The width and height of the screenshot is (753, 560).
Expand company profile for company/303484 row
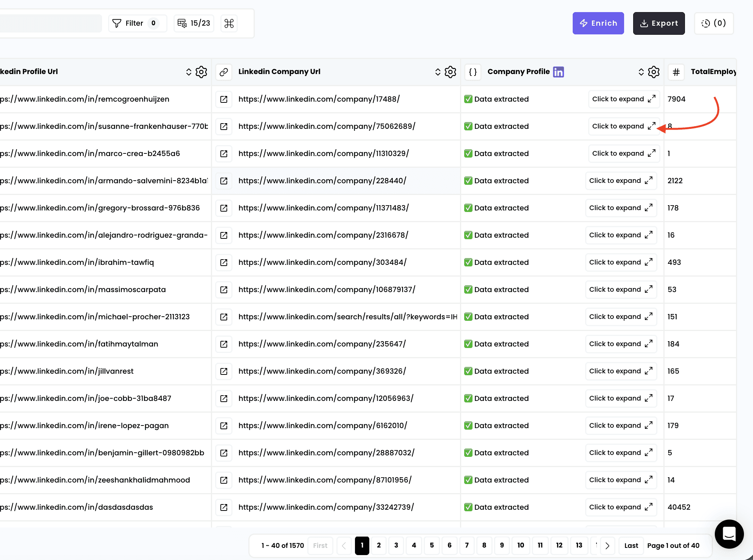click(621, 262)
